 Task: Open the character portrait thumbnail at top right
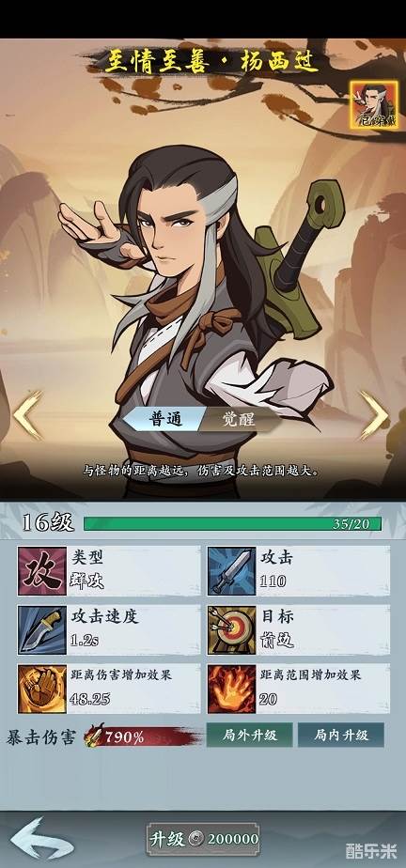coord(374,105)
